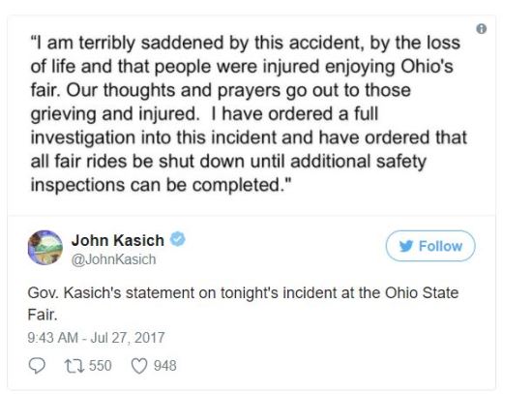Click the 948 likes count

[164, 366]
